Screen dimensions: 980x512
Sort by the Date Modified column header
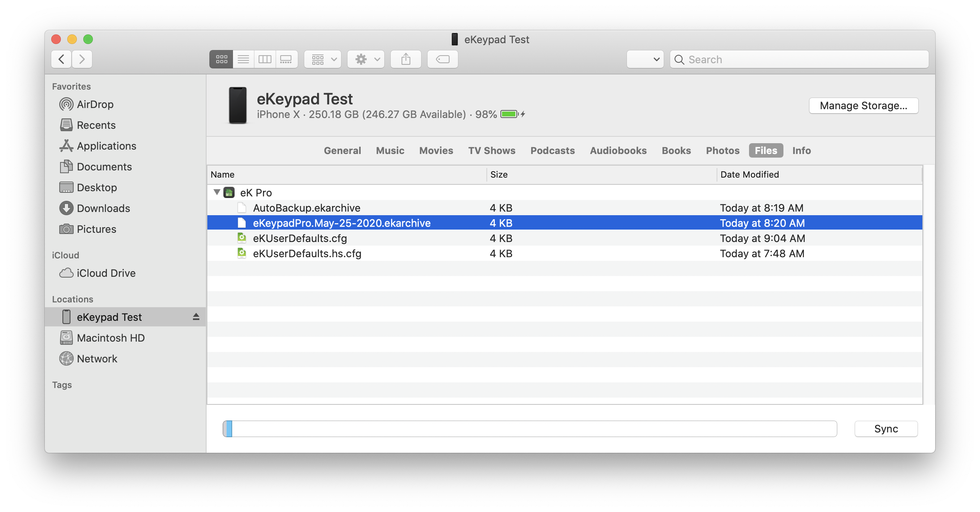point(819,174)
